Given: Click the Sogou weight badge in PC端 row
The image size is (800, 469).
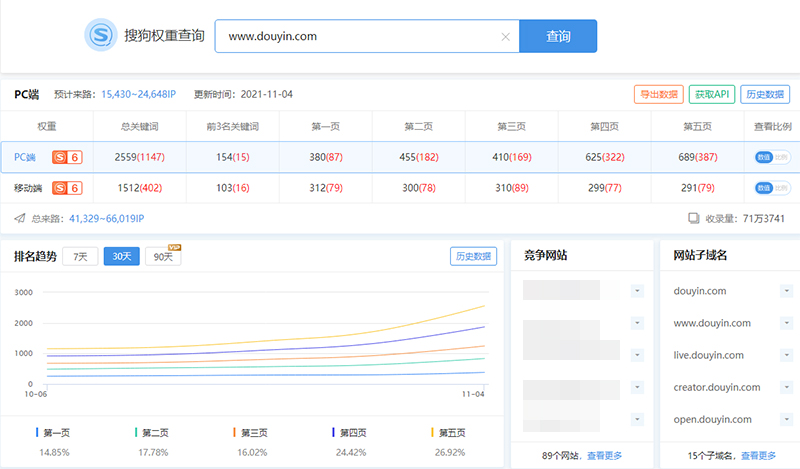Looking at the screenshot, I should coord(67,157).
